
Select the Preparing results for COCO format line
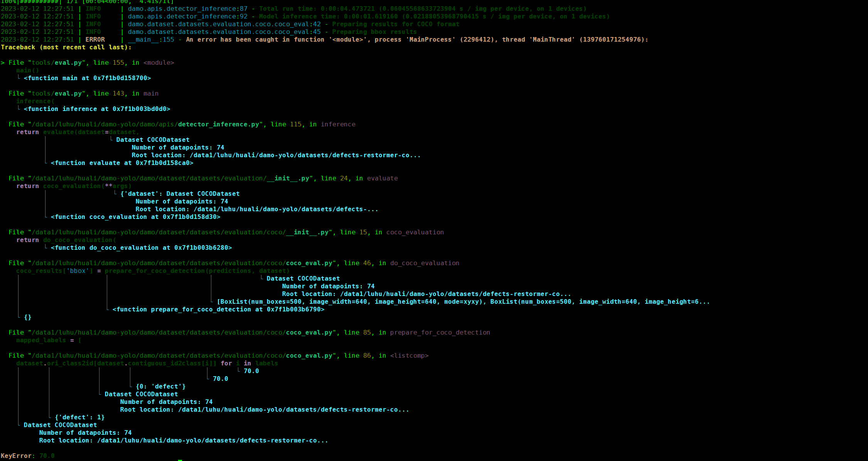click(x=386, y=24)
